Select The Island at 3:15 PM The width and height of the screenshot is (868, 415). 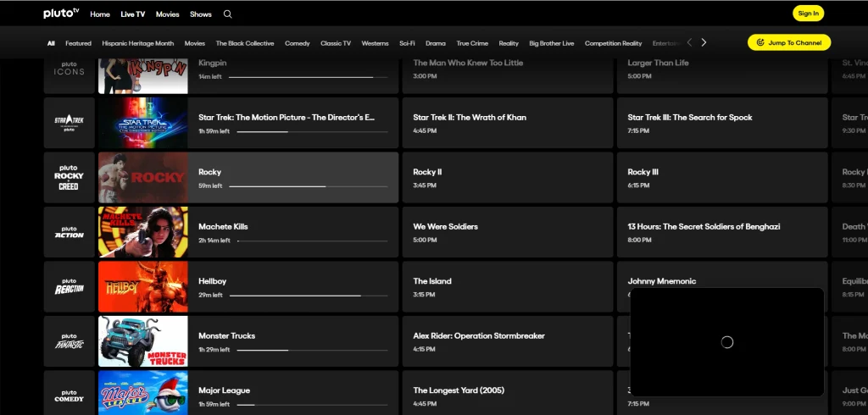tap(508, 286)
